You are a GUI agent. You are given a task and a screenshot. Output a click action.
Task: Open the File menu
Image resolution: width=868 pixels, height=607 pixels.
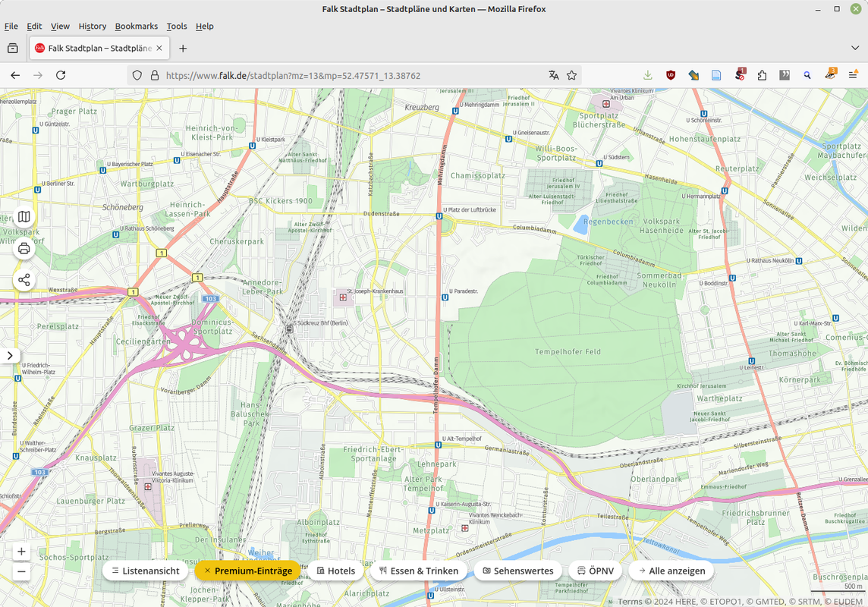[11, 26]
